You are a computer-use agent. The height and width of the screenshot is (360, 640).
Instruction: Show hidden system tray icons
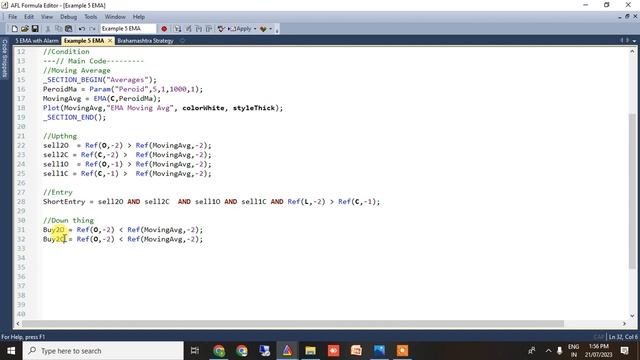(x=548, y=351)
